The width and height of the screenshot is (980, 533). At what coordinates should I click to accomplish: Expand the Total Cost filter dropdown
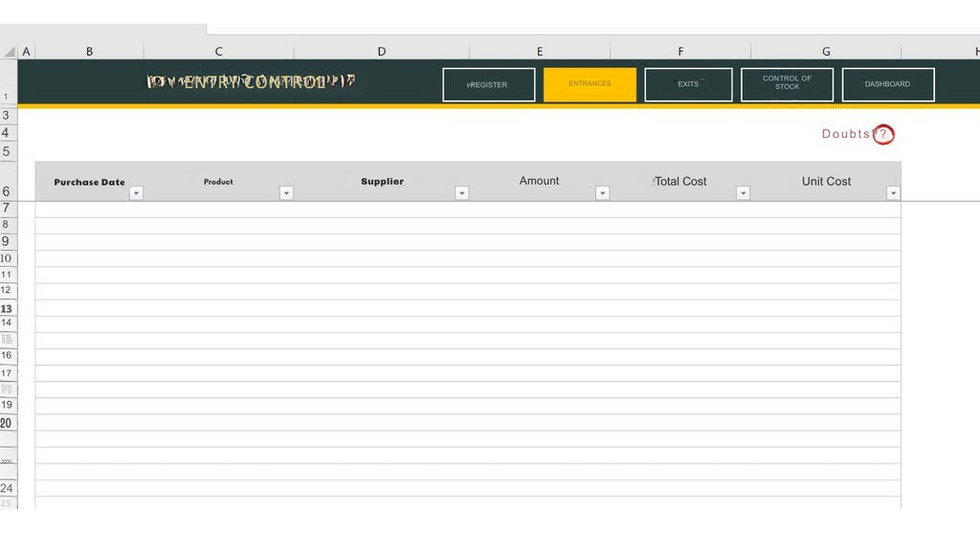click(x=744, y=193)
